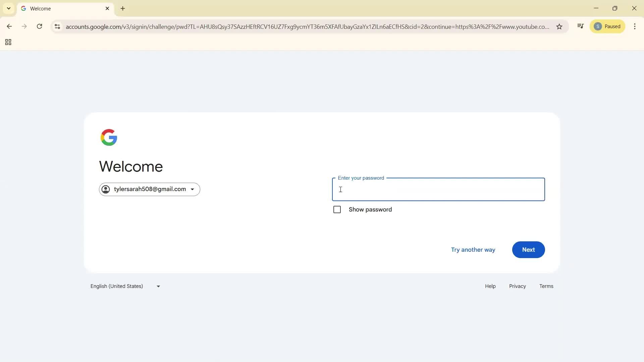
Task: Open the media playback controls icon
Action: point(581,26)
